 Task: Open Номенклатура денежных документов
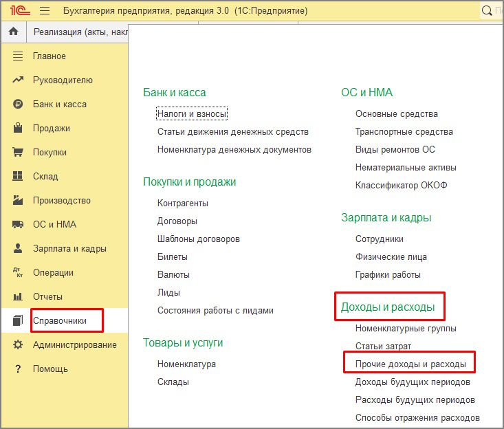coord(234,149)
